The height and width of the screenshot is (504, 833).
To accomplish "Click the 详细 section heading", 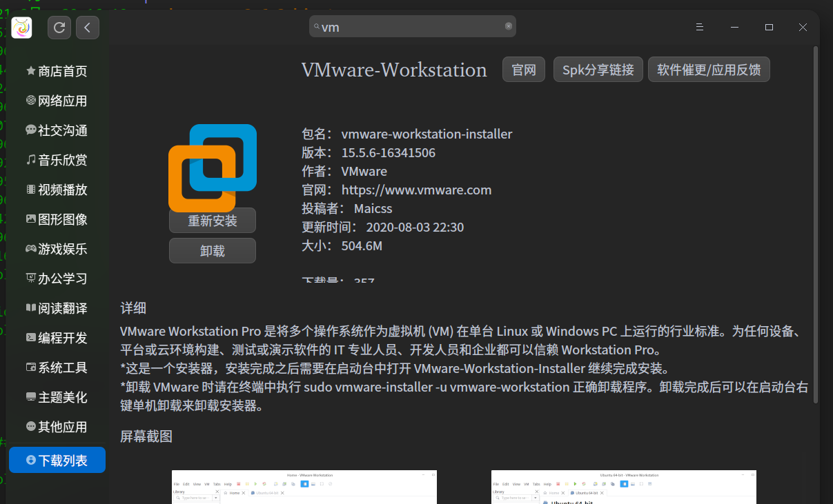I will [133, 308].
